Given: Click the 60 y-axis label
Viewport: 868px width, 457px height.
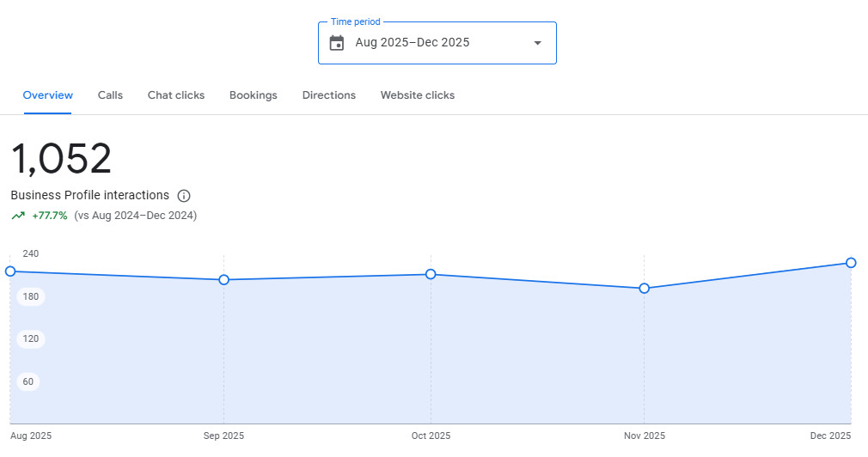Looking at the screenshot, I should pos(28,381).
